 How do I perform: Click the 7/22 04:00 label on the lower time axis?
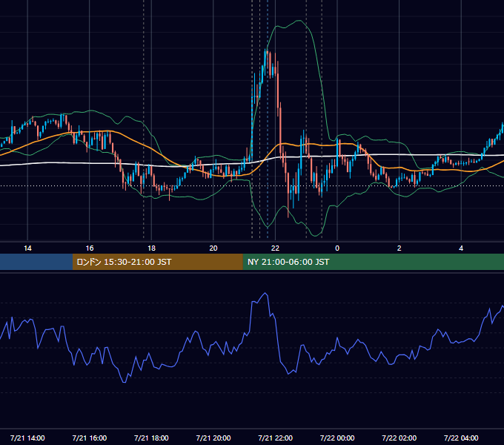coord(461,438)
